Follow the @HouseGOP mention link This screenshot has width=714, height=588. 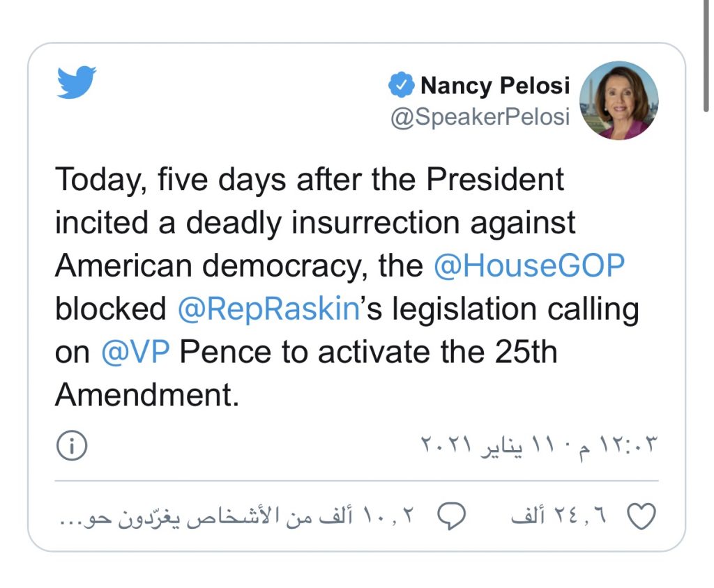tap(529, 265)
